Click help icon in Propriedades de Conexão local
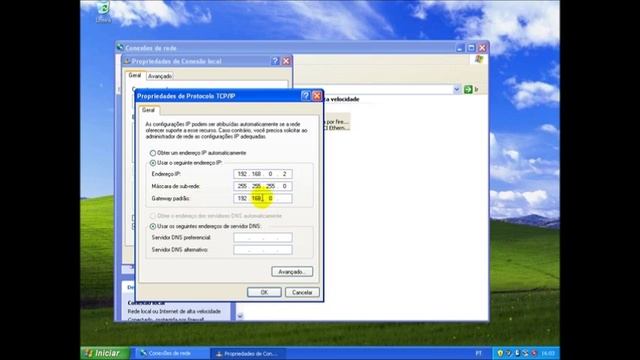The image size is (640, 360). coord(276,61)
